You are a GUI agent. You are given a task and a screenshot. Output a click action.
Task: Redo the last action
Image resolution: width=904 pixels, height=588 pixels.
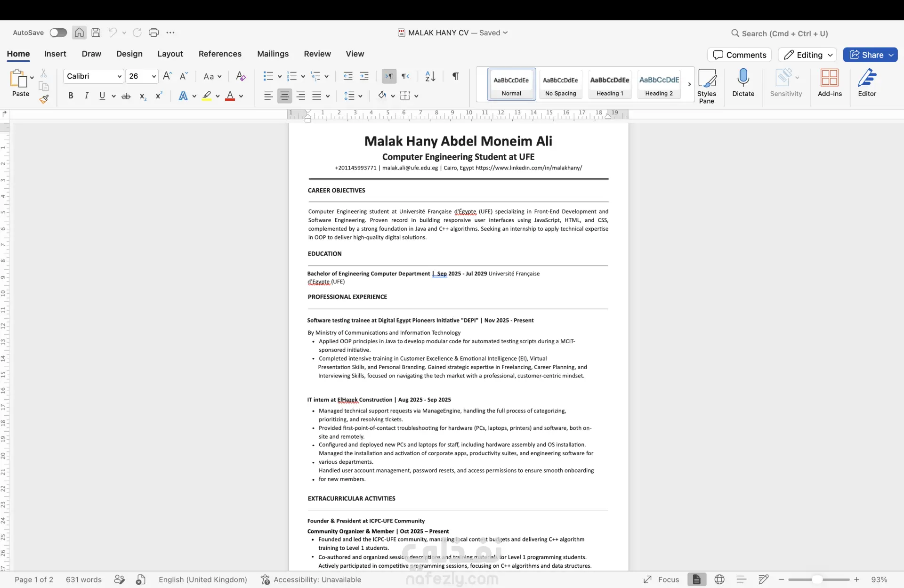(x=137, y=32)
